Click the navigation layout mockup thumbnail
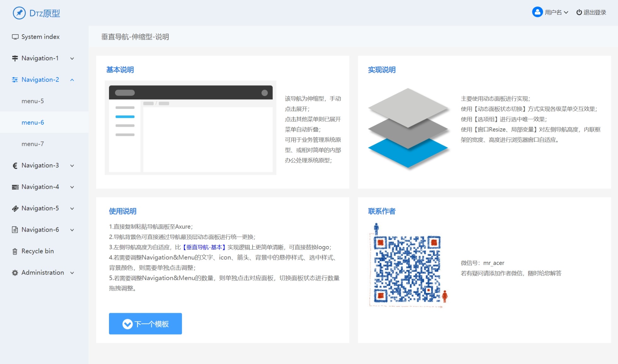Viewport: 618px width, 364px height. [x=191, y=128]
